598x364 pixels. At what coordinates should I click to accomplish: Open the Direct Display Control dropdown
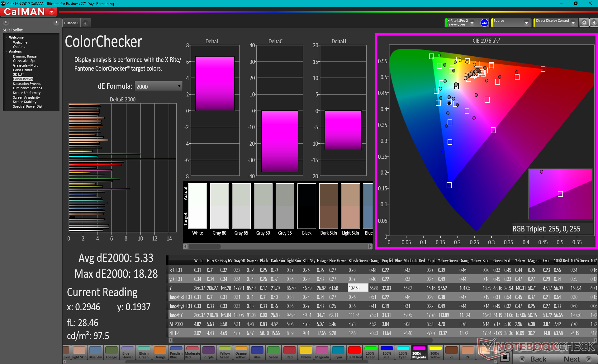pyautogui.click(x=573, y=23)
